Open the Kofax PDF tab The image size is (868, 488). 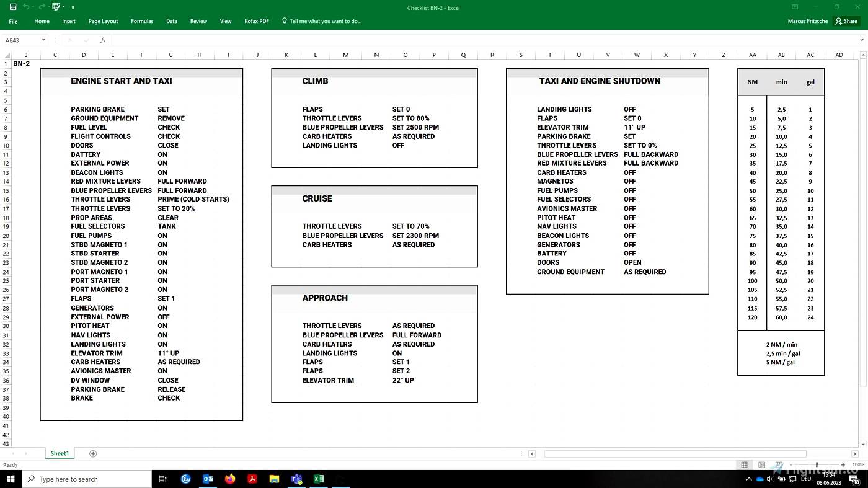pos(256,20)
